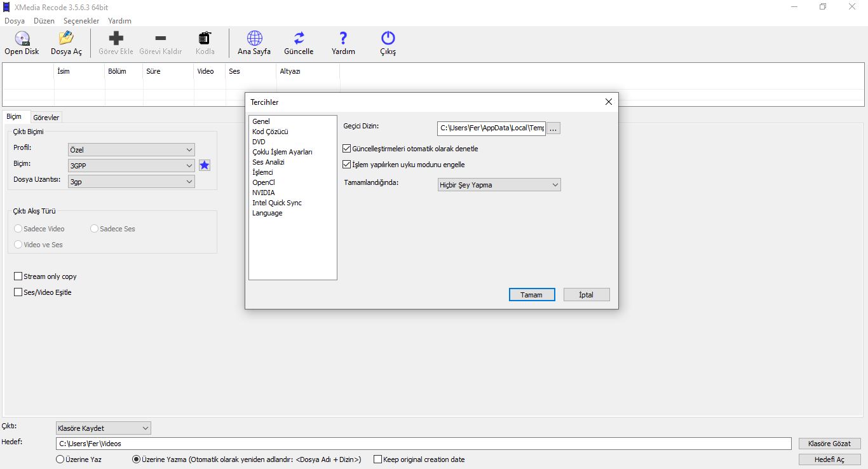Open the Çıktı dropdown Klasöre Kaydet
The height and width of the screenshot is (469, 868).
(x=104, y=428)
